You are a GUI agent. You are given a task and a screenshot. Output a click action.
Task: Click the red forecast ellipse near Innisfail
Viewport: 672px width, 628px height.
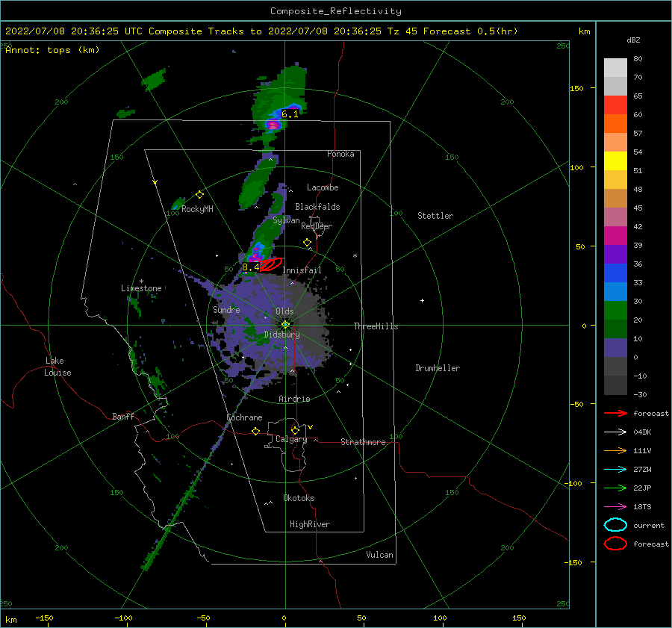coord(271,264)
